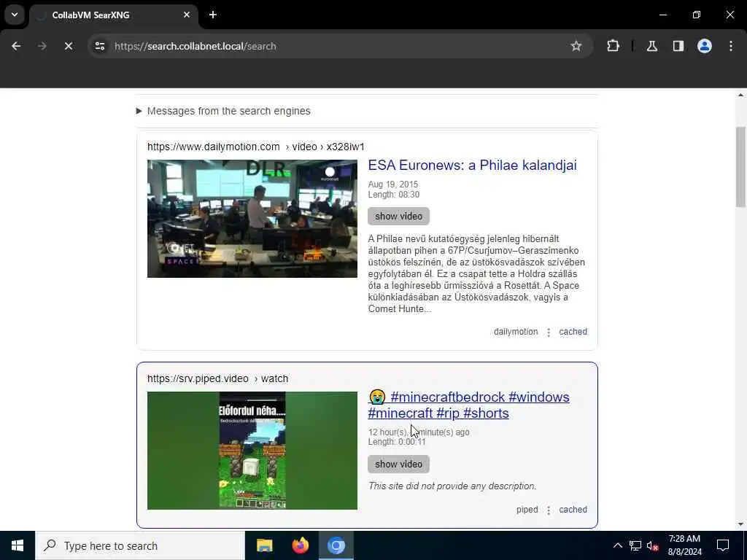Open the Chrome profile avatar
This screenshot has width=747, height=560.
pyautogui.click(x=705, y=46)
